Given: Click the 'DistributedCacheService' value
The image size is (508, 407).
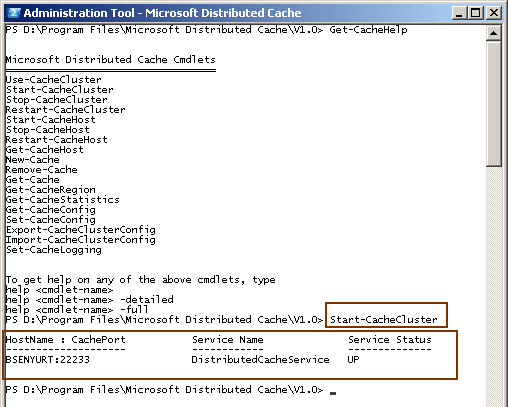Looking at the screenshot, I should 260,360.
